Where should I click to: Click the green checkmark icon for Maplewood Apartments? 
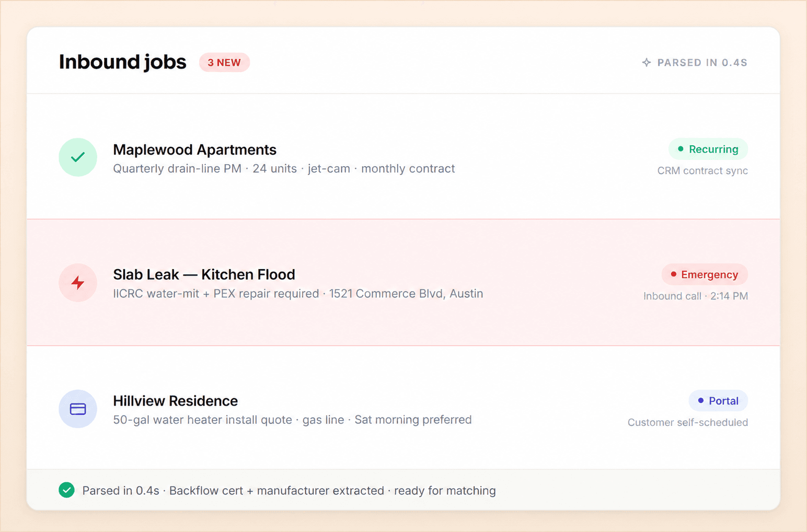(x=78, y=157)
